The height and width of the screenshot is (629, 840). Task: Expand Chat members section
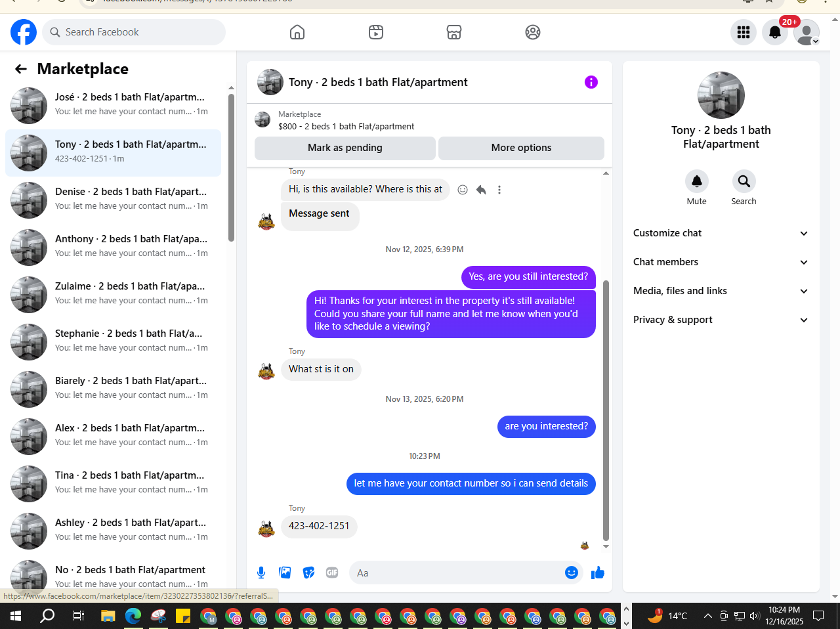click(x=721, y=262)
